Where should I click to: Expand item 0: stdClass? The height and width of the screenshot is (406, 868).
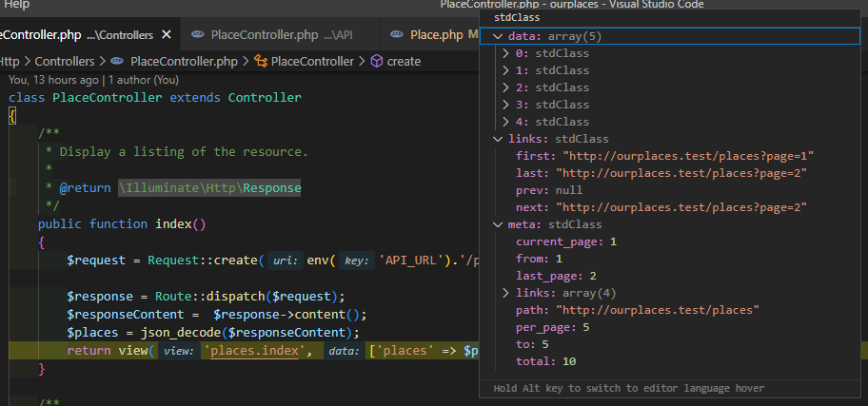coord(506,53)
